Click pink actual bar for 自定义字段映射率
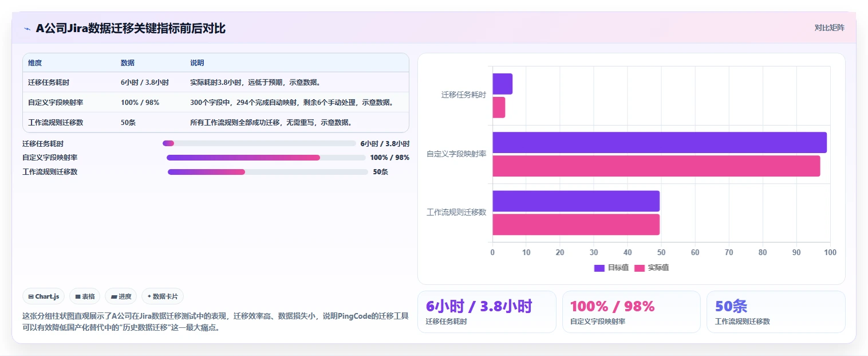 click(x=656, y=166)
